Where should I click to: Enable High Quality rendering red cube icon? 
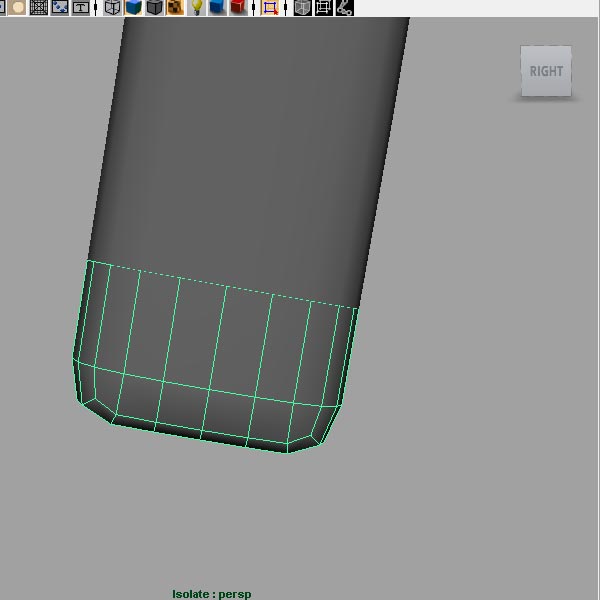(238, 7)
